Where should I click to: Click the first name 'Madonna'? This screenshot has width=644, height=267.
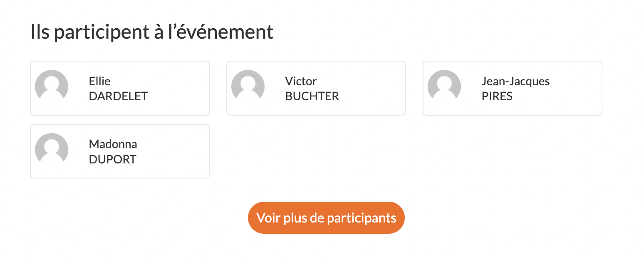113,144
